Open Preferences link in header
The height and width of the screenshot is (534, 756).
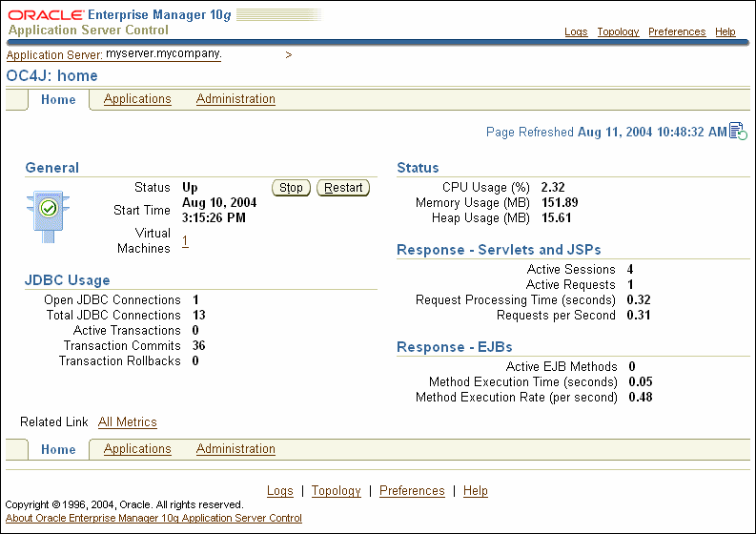[x=677, y=31]
